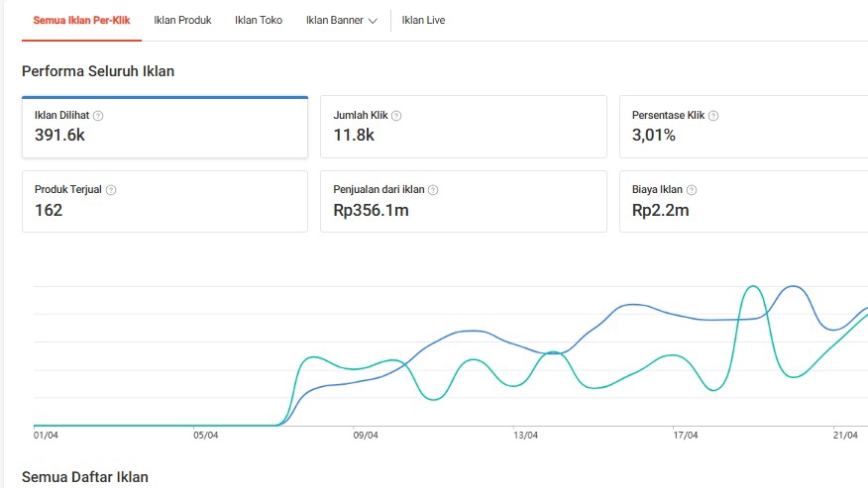Click the 11.8k value

click(354, 135)
